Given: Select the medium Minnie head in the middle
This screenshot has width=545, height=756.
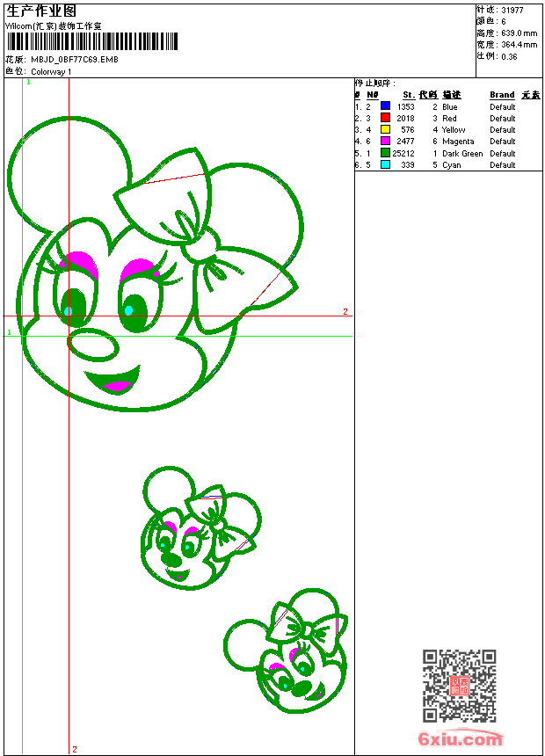Looking at the screenshot, I should point(201,528).
